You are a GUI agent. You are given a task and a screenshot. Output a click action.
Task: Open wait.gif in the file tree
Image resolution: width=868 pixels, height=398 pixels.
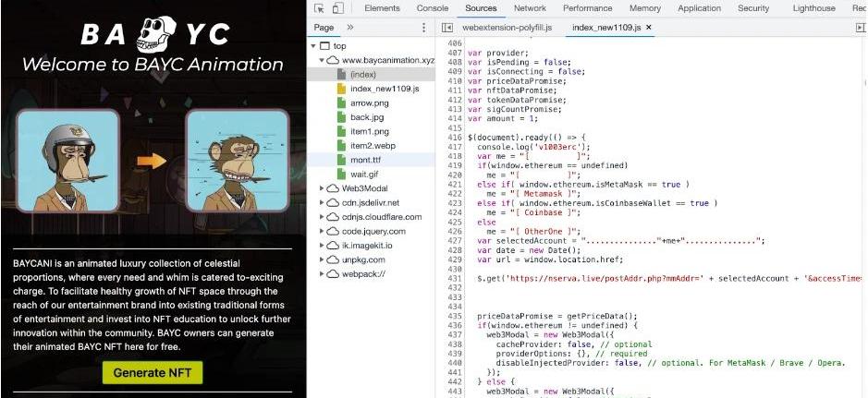pyautogui.click(x=364, y=175)
